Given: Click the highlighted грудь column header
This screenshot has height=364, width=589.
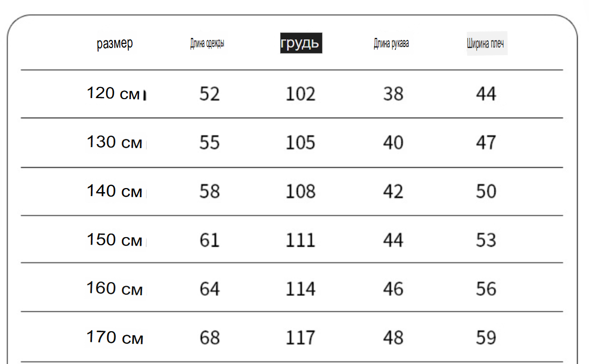Looking at the screenshot, I should point(301,43).
